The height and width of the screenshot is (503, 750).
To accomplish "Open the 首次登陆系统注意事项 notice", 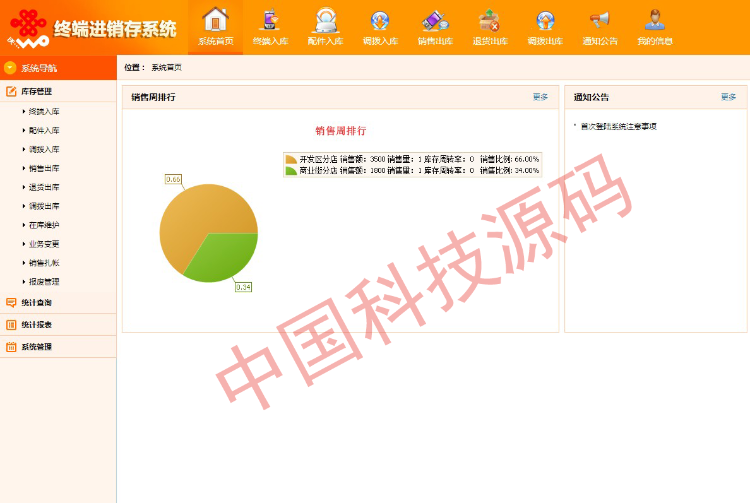I will click(620, 126).
